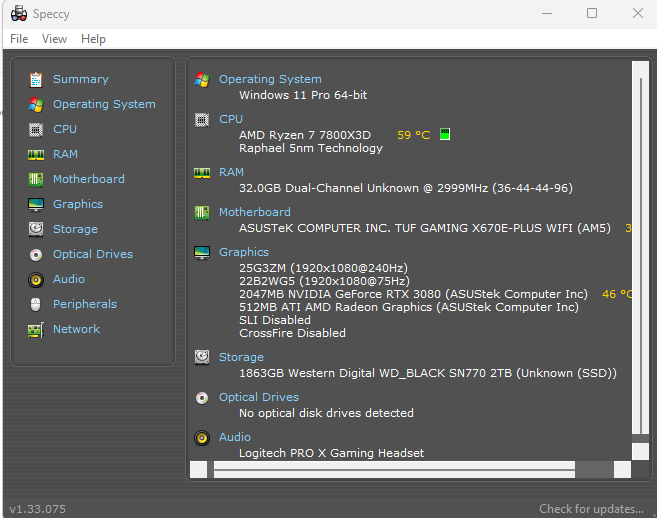Click the Operating System heading in main panel
Screen dimensions: 657x518
point(270,79)
